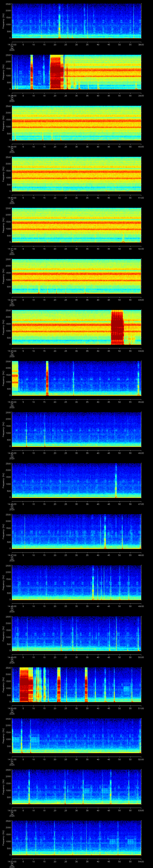The width and height of the screenshot is (153, 868).
Task: Select the '14:52:00' start time label
Action: 12,810
